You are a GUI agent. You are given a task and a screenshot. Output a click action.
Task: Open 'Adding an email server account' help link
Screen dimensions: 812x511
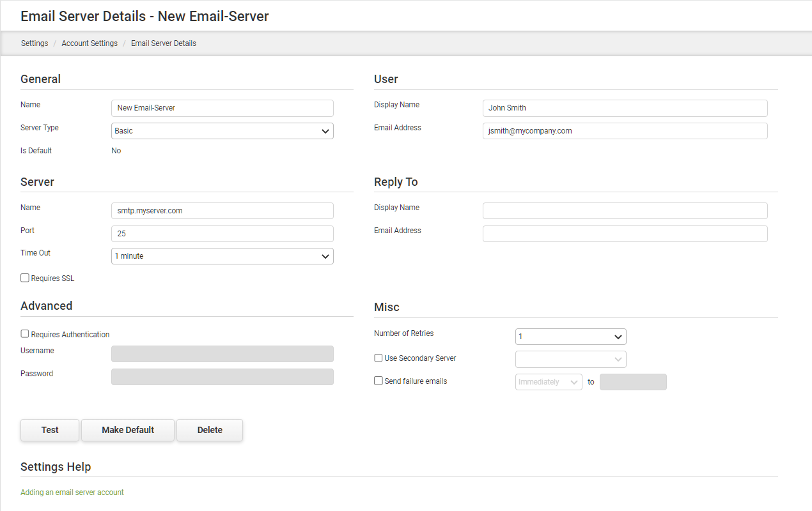pos(72,492)
